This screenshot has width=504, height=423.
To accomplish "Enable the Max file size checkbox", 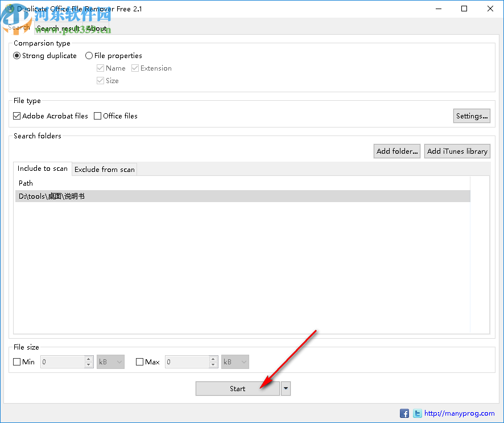I will [139, 362].
